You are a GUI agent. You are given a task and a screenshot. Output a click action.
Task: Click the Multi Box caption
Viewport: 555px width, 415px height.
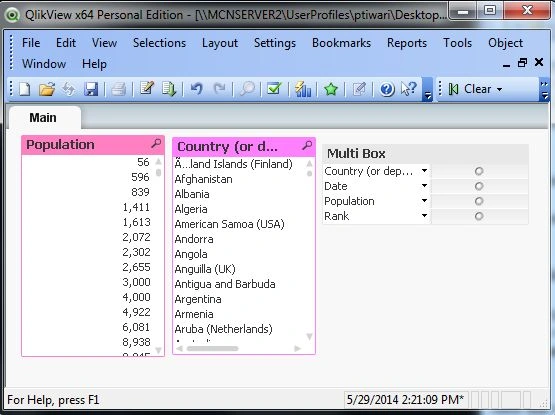[425, 153]
